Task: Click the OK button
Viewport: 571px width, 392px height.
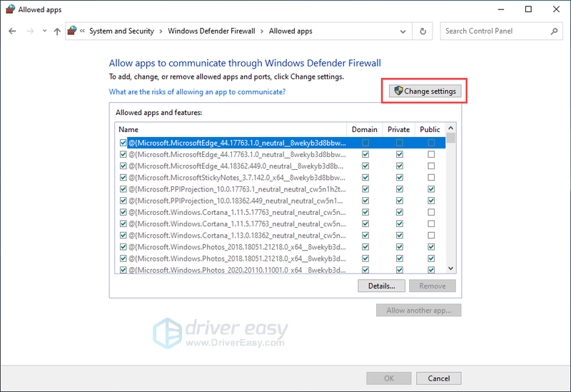Action: click(389, 378)
